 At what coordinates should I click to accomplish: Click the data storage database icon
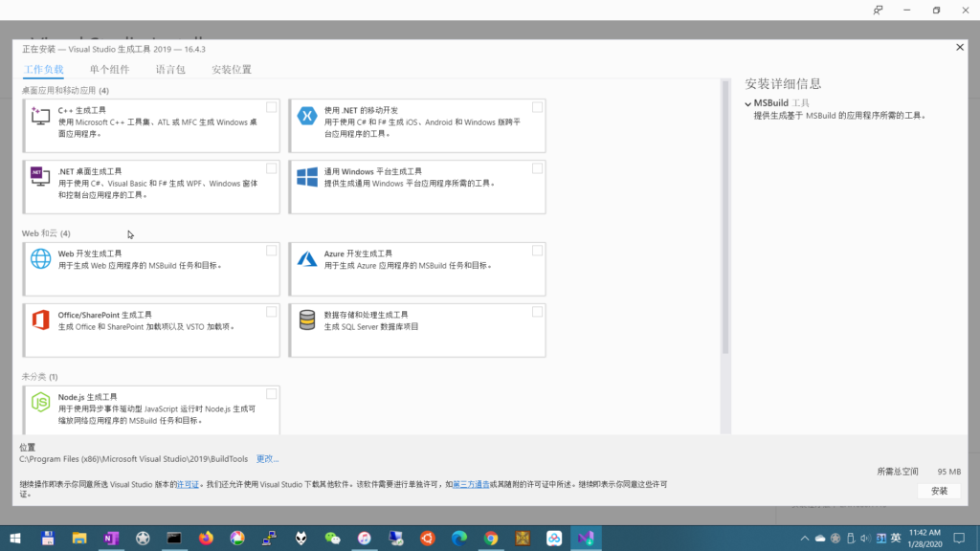[307, 320]
